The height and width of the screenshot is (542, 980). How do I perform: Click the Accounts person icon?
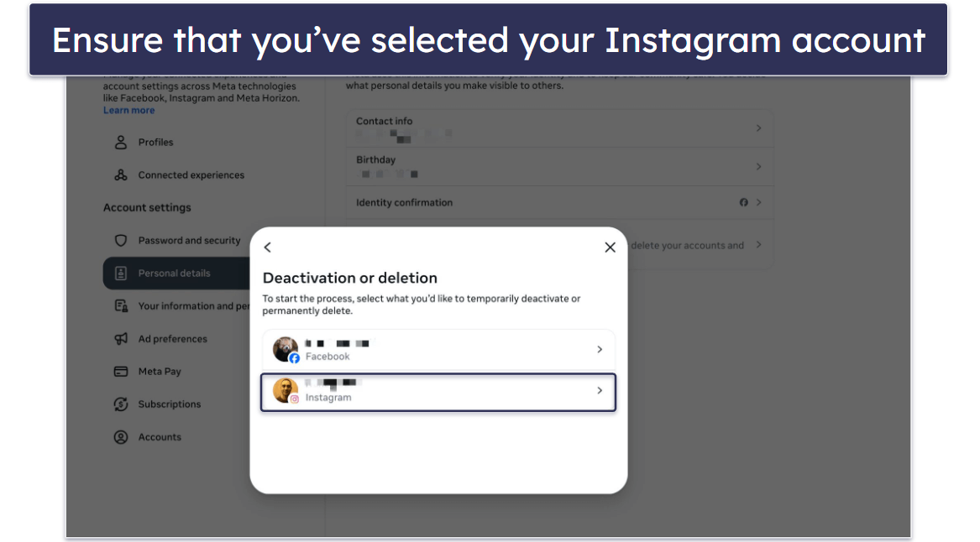[121, 437]
